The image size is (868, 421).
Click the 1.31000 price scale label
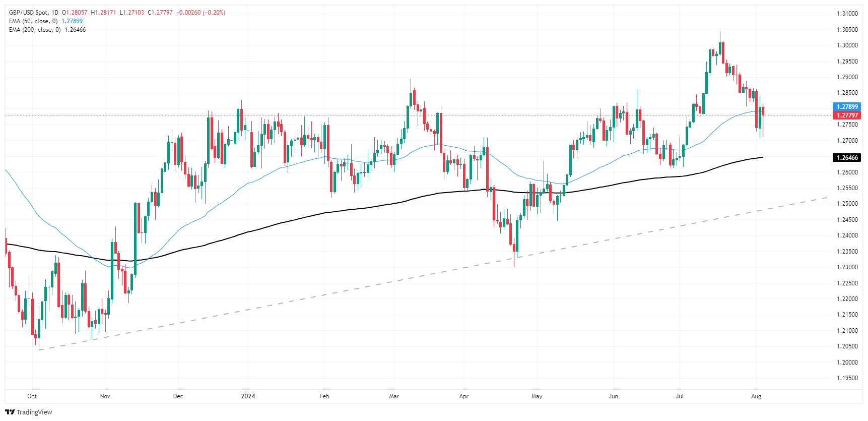[x=847, y=14]
